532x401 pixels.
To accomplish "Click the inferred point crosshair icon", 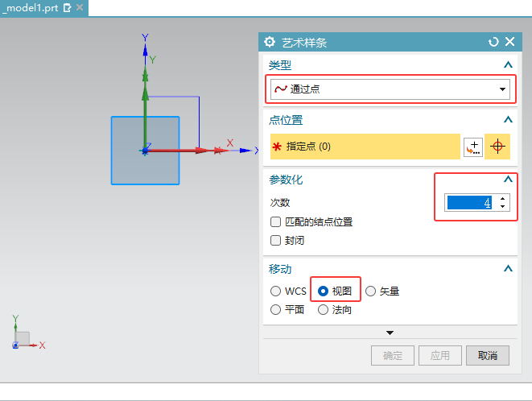I will coord(497,147).
